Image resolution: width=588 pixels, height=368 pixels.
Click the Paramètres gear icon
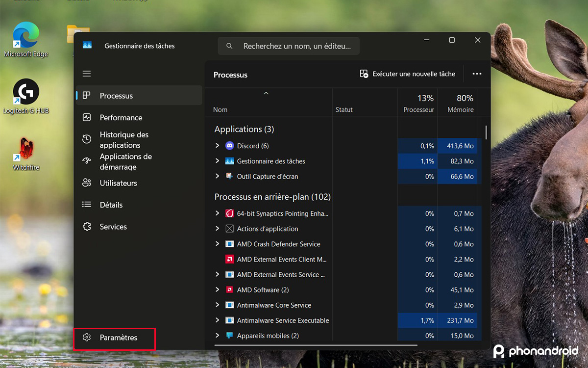click(x=87, y=338)
